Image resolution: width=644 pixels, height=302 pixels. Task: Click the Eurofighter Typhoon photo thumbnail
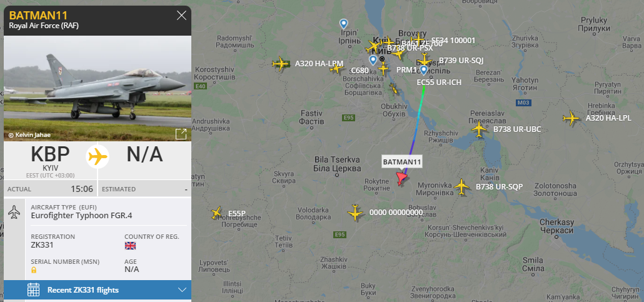98,88
